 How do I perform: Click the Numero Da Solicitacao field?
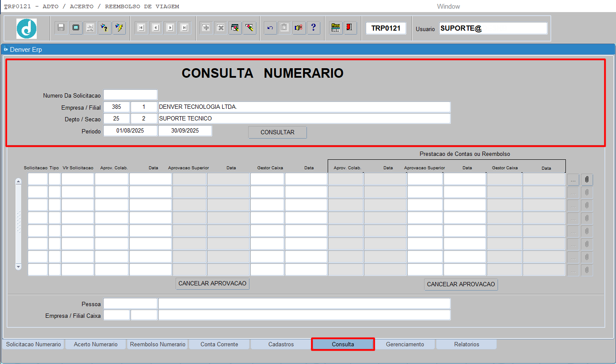tap(130, 95)
